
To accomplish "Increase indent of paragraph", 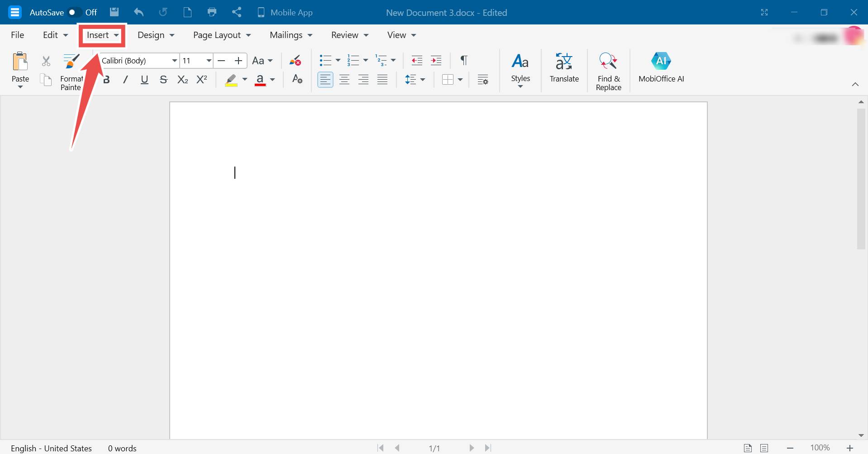I will coord(436,61).
